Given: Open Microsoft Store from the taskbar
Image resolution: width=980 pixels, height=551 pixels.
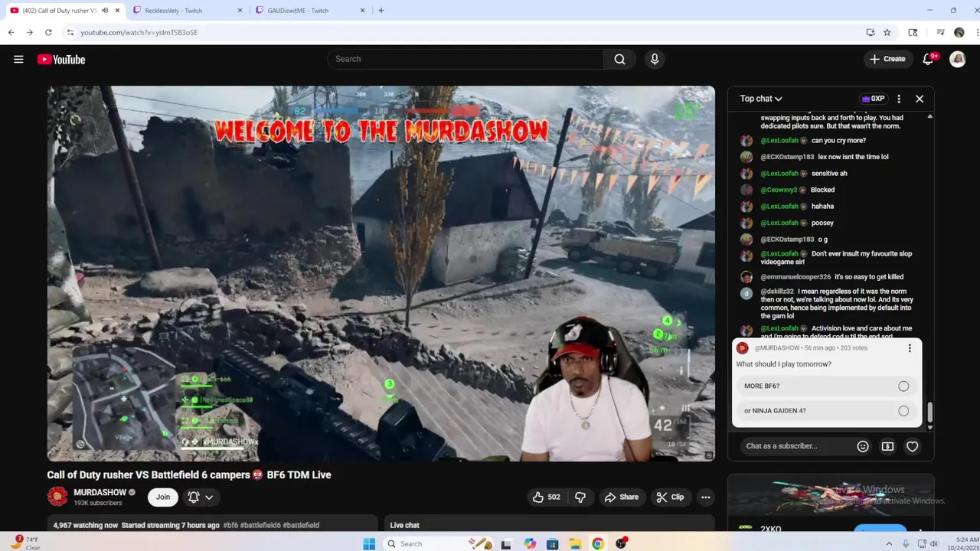Looking at the screenshot, I should click(552, 544).
